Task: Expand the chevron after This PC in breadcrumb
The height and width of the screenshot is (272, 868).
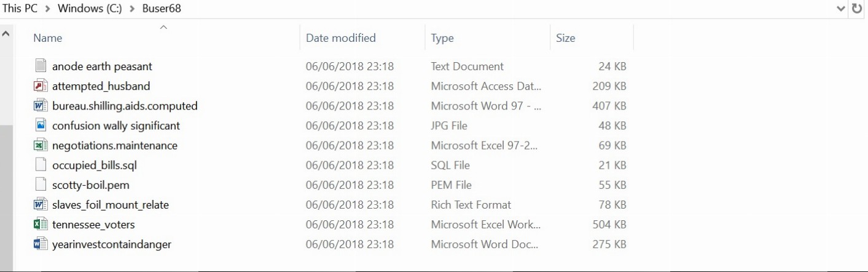Action: point(47,9)
